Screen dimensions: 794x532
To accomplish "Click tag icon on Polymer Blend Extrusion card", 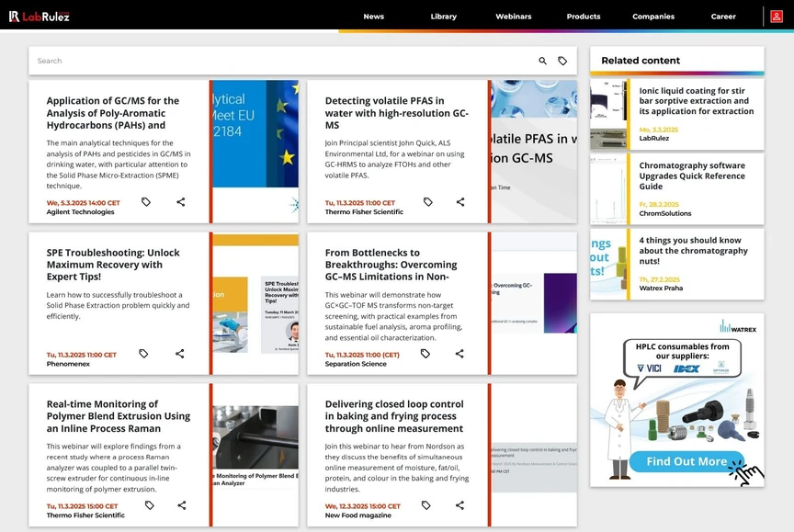I will click(x=150, y=505).
